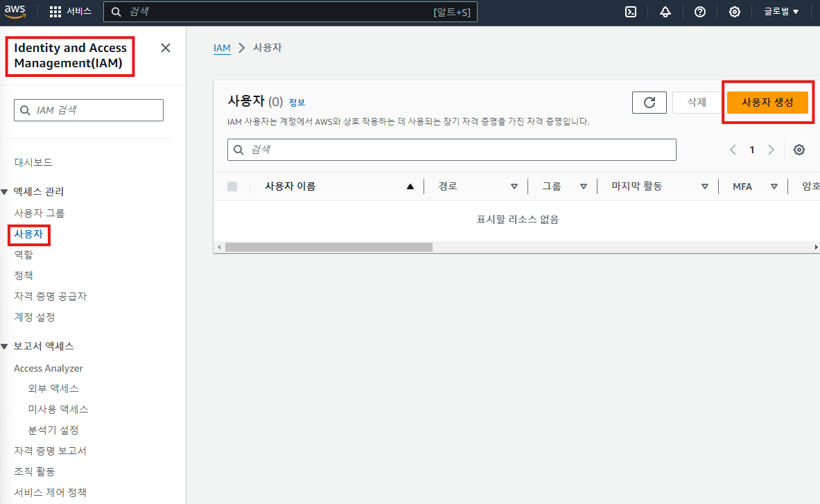Screen dimensions: 820x504
Task: Click the Identity and Access Management(IAM) title
Action: pyautogui.click(x=70, y=55)
